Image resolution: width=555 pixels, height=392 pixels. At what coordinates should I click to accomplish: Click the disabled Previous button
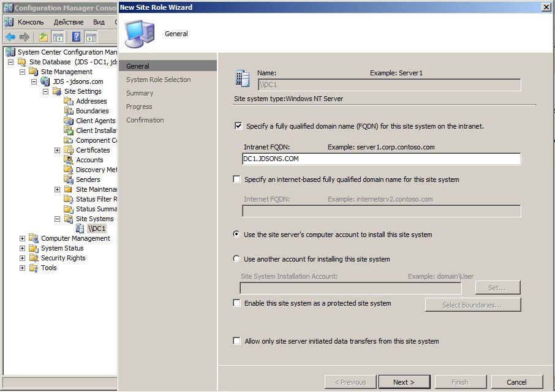click(x=350, y=382)
